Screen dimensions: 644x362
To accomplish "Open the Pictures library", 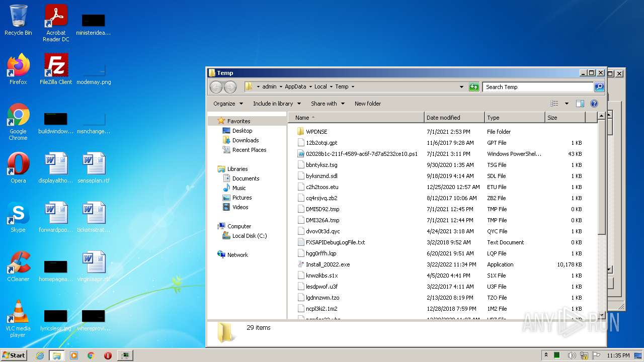I will tap(242, 198).
